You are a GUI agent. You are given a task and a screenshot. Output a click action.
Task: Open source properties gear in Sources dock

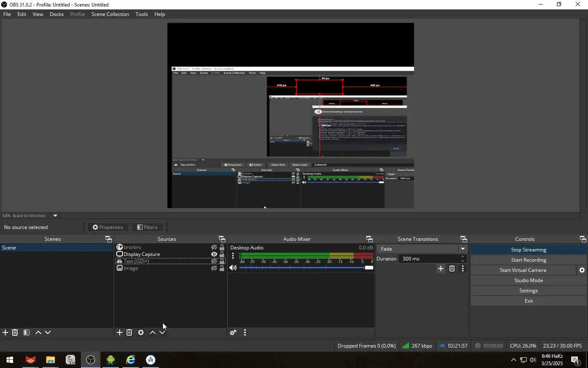pos(141,332)
